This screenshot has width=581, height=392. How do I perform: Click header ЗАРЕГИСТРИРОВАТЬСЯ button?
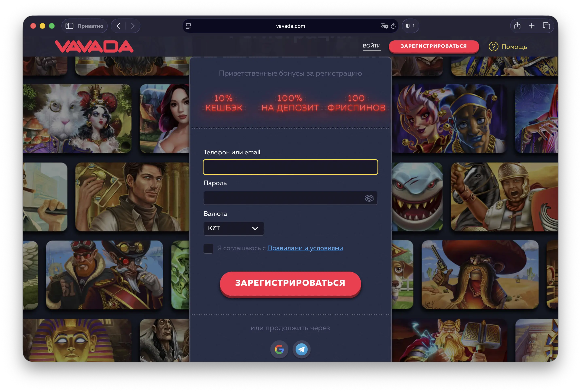pos(434,46)
